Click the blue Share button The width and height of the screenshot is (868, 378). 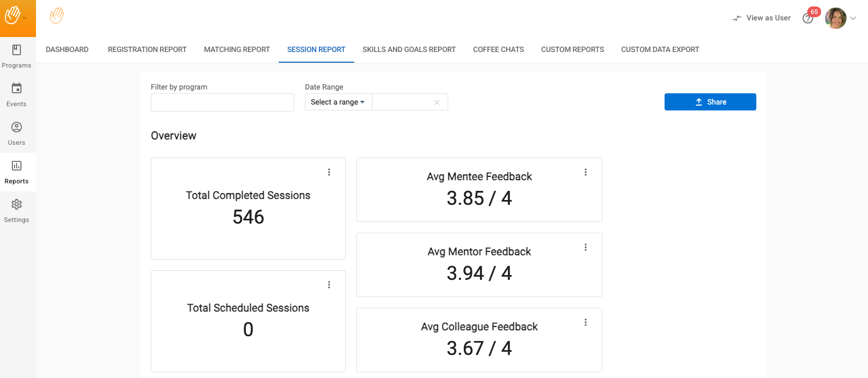point(710,102)
